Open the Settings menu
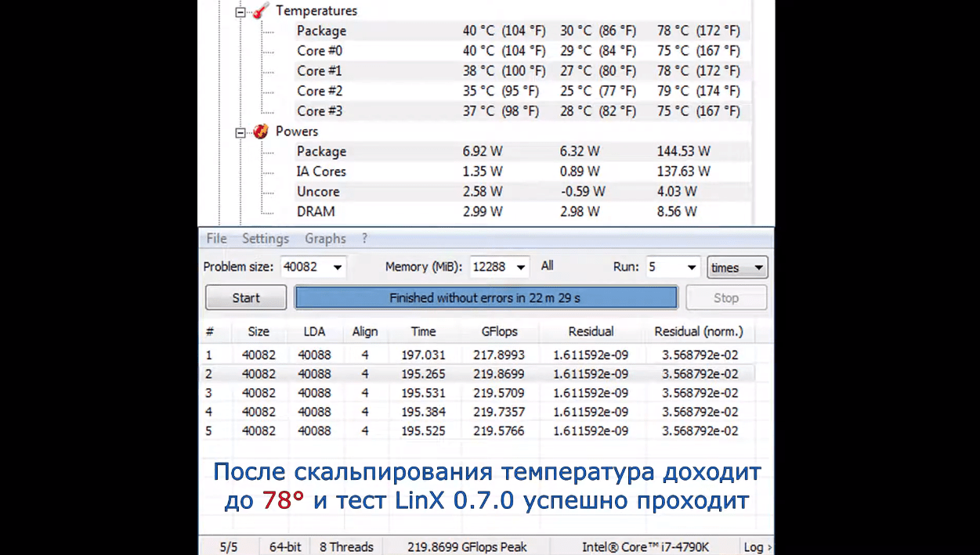Image resolution: width=980 pixels, height=555 pixels. [x=265, y=239]
